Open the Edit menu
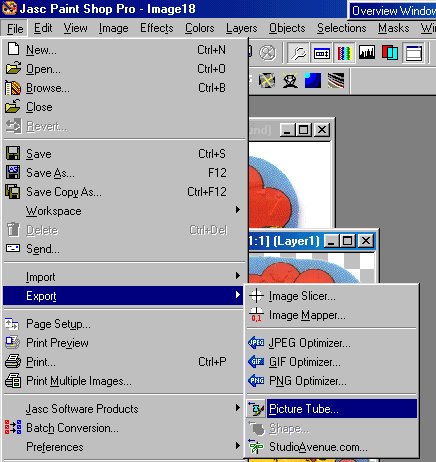The width and height of the screenshot is (436, 462). point(43,28)
